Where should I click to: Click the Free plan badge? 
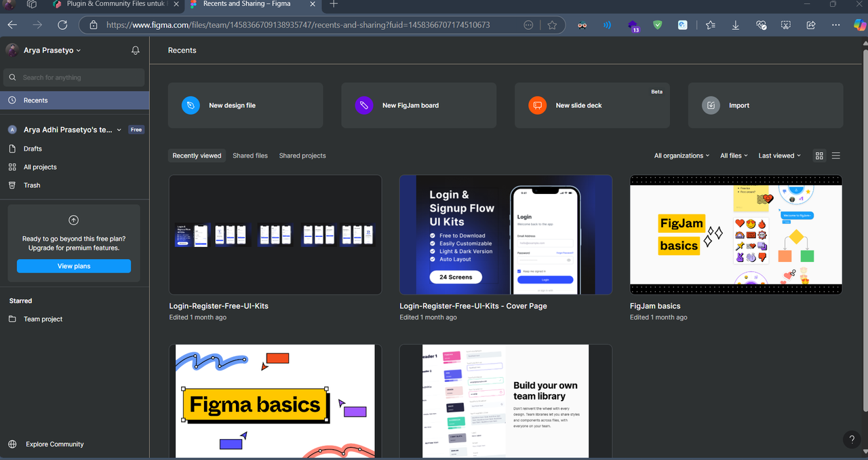pos(136,130)
